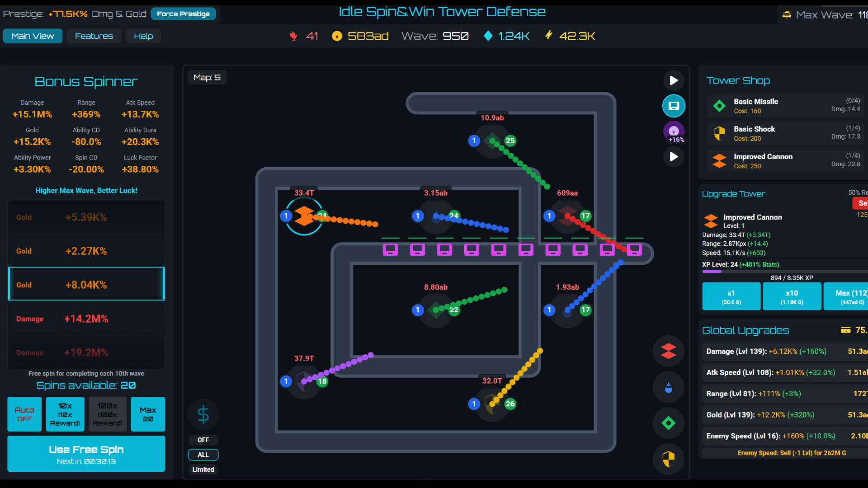The width and height of the screenshot is (868, 488).
Task: Turn on Auto spin
Action: click(24, 414)
